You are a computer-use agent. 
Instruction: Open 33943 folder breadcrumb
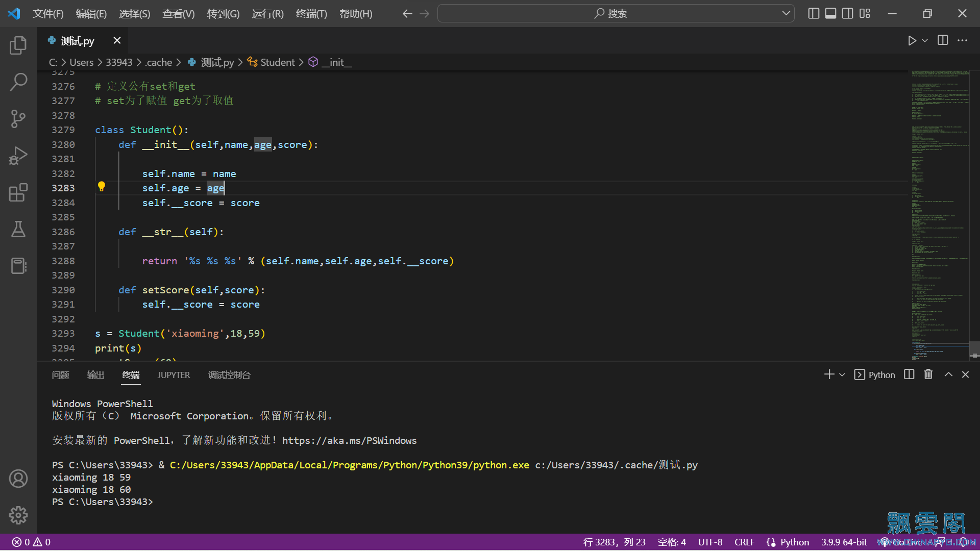coord(119,62)
